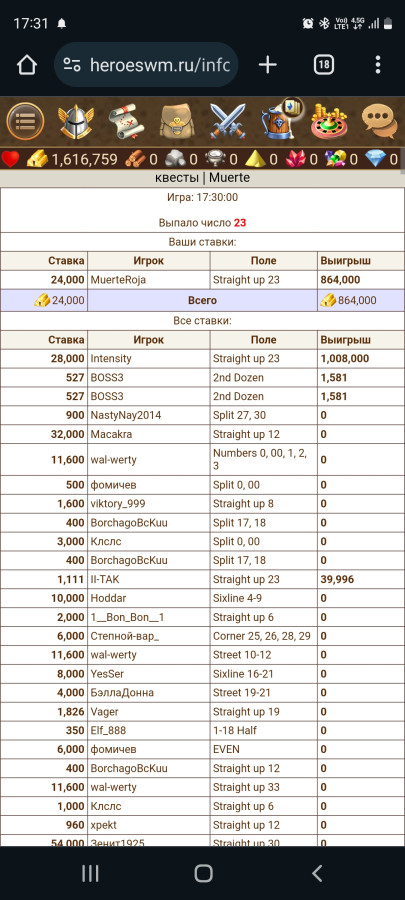This screenshot has width=405, height=900.
Task: Open the hamburger main menu icon
Action: point(25,122)
